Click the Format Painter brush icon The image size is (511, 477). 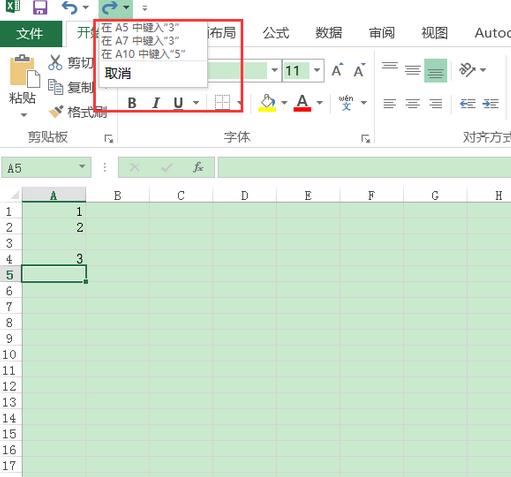click(x=56, y=112)
